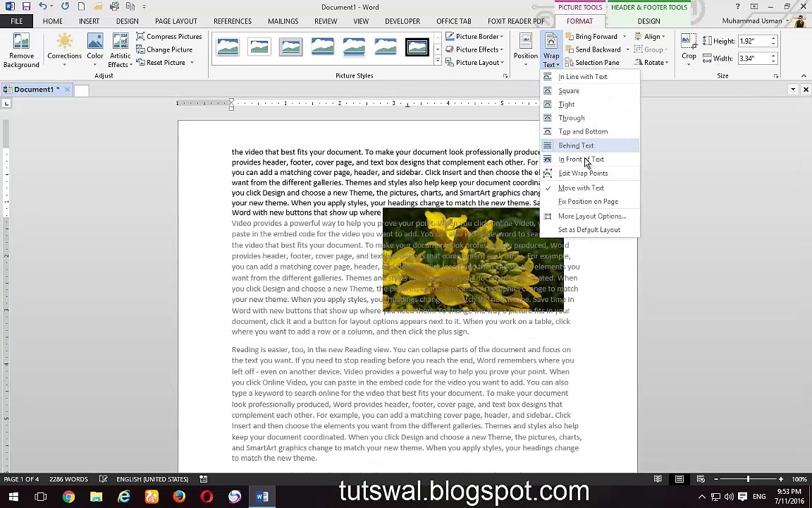
Task: Click the Save icon in quick access toolbar
Action: point(26,7)
